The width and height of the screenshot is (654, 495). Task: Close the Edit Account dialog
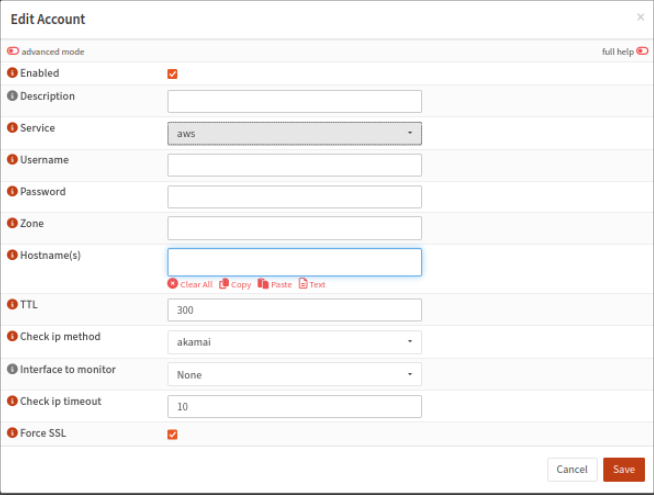pos(640,17)
